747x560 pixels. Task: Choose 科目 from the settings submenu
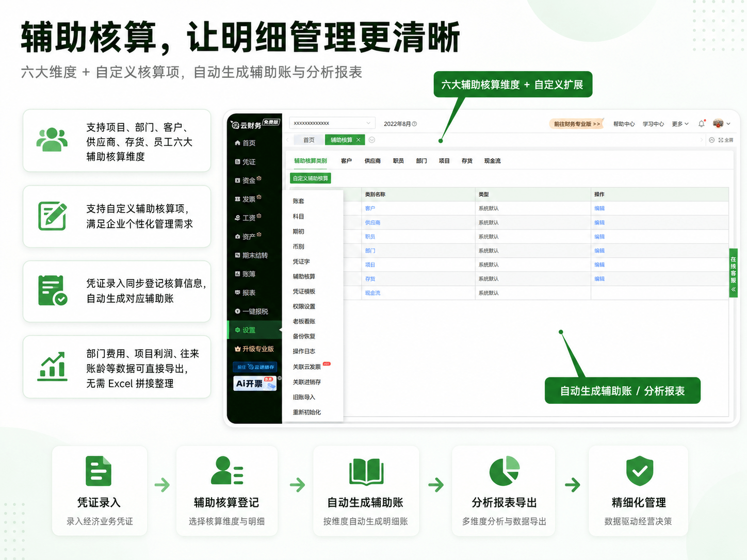pos(299,217)
